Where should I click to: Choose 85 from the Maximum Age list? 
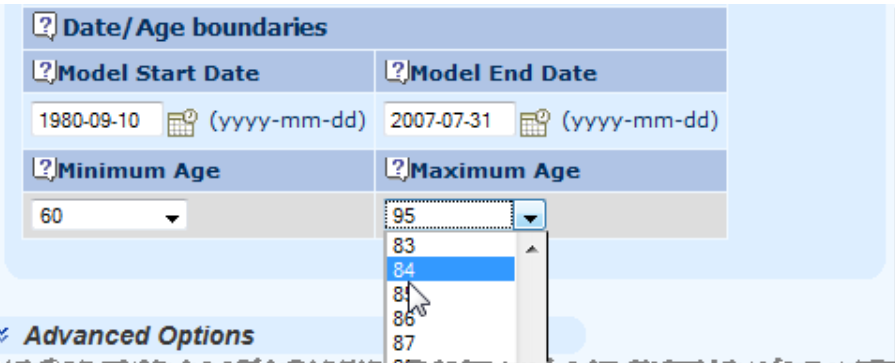coord(450,294)
